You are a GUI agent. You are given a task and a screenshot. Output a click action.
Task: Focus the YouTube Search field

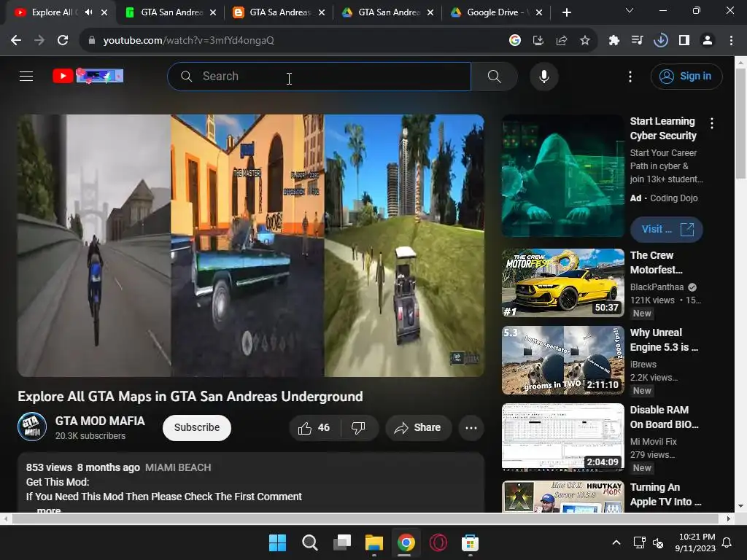pos(320,76)
